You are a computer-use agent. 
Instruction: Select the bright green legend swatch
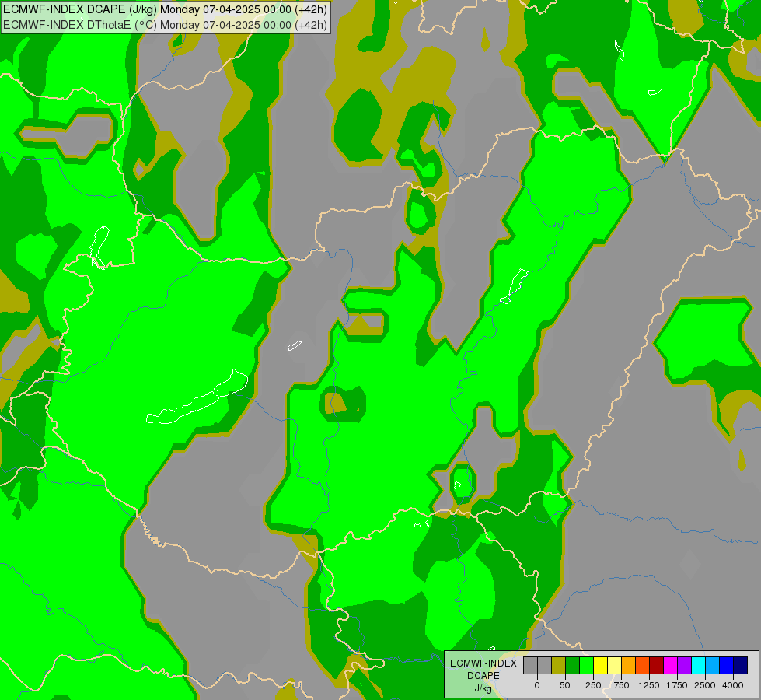587,666
